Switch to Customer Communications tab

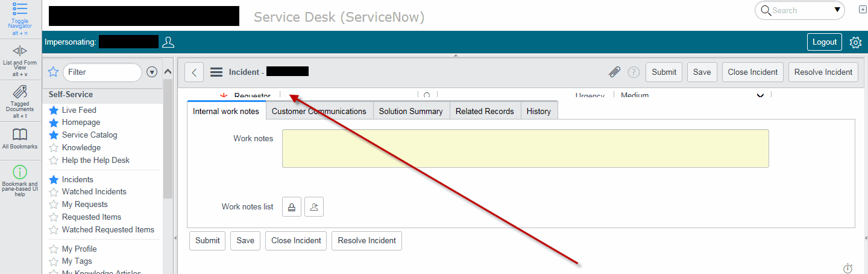pyautogui.click(x=319, y=111)
